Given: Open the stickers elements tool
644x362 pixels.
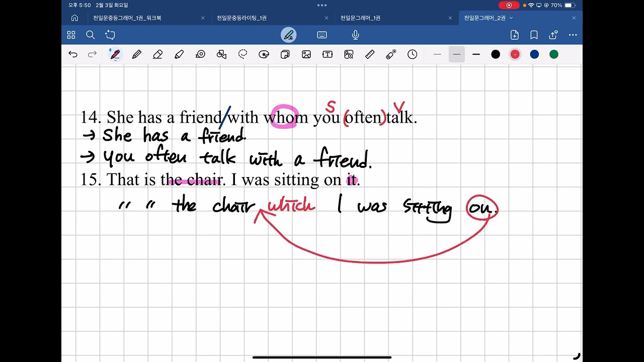Looking at the screenshot, I should coord(264,54).
